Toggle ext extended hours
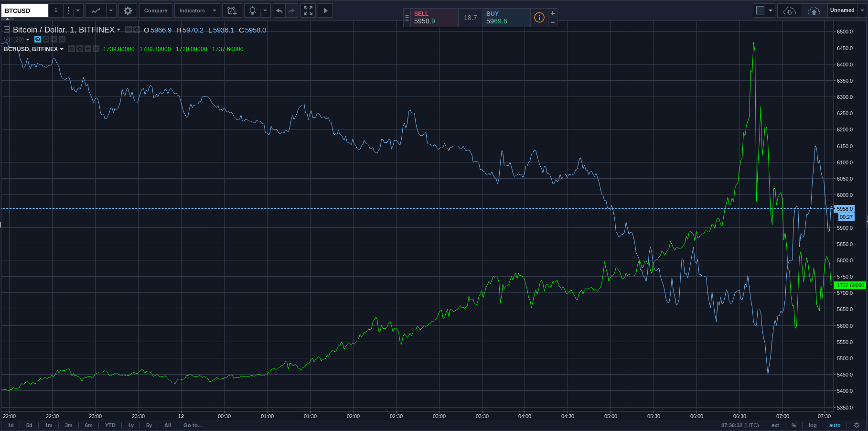Image resolution: width=868 pixels, height=431 pixels. click(775, 425)
